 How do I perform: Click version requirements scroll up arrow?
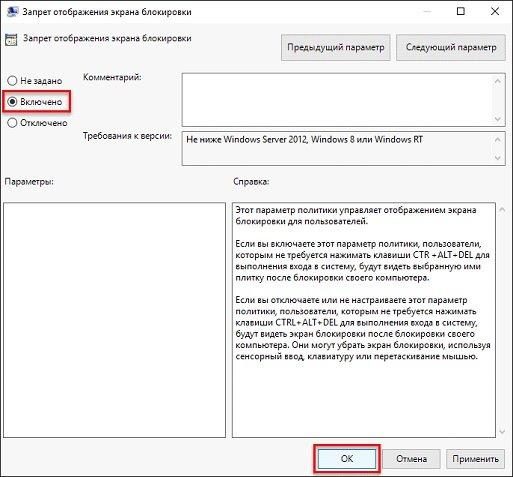[498, 139]
